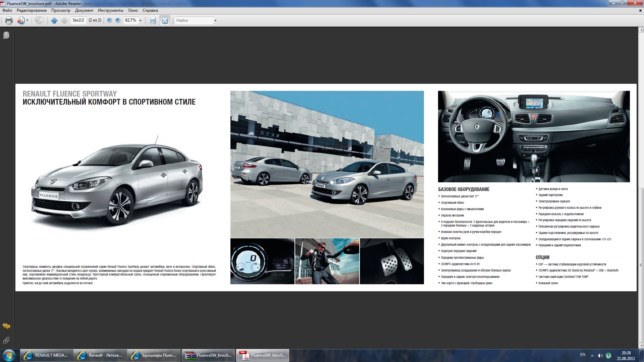The height and width of the screenshot is (362, 644).
Task: Switch to Renault - Легков... taskbar window
Action: click(x=100, y=355)
